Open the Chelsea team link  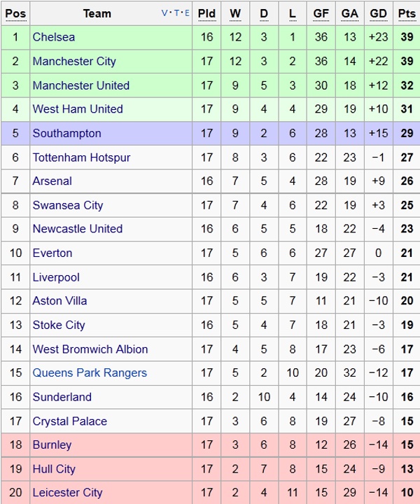click(x=54, y=37)
